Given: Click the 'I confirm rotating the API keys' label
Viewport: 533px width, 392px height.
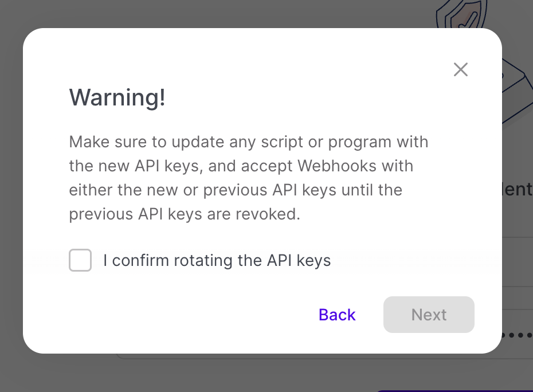Looking at the screenshot, I should point(217,261).
